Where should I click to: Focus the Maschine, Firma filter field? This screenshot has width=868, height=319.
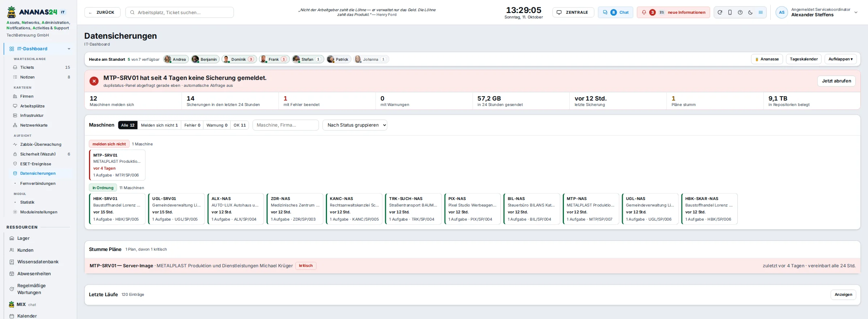286,125
